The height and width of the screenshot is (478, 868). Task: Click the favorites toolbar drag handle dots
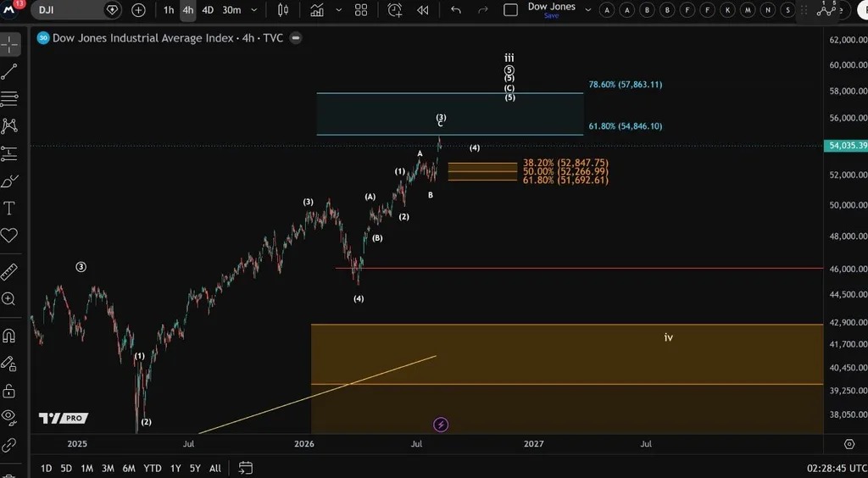804,10
